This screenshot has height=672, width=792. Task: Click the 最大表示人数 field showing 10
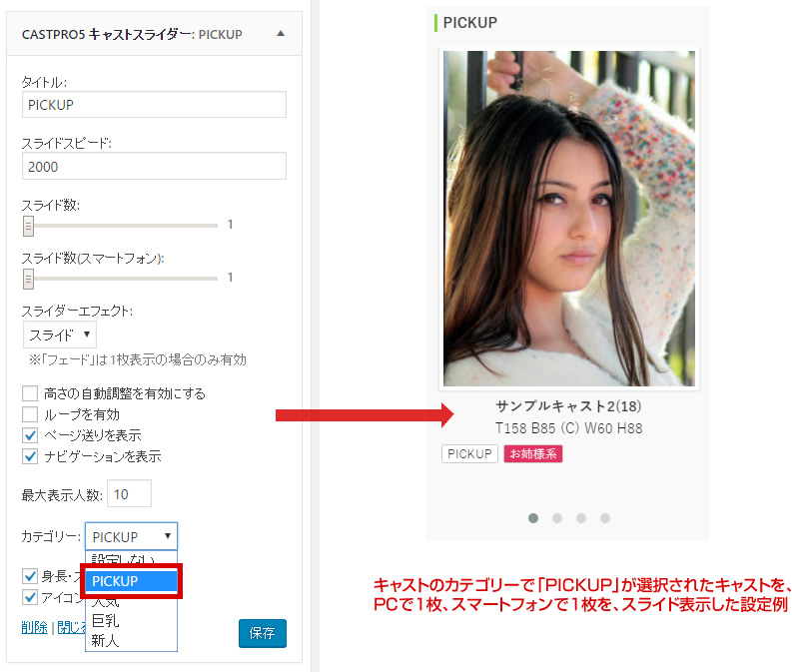coord(129,494)
